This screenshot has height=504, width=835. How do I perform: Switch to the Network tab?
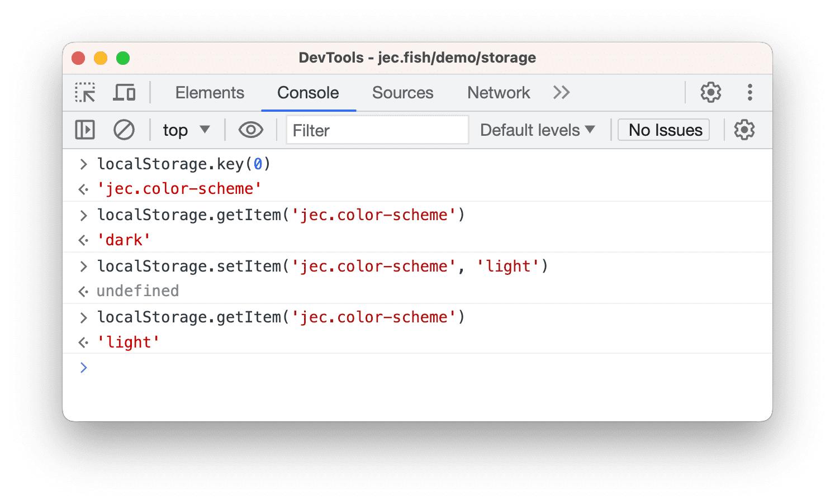pos(499,92)
